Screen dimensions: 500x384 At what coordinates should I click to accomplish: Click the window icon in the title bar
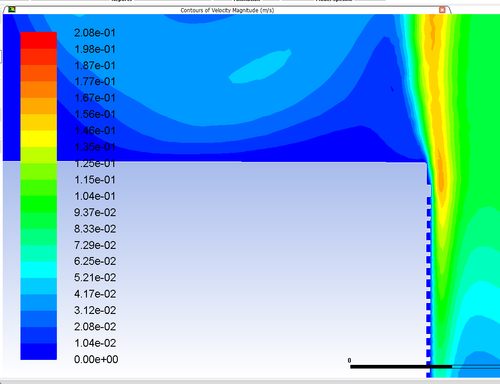point(12,9)
